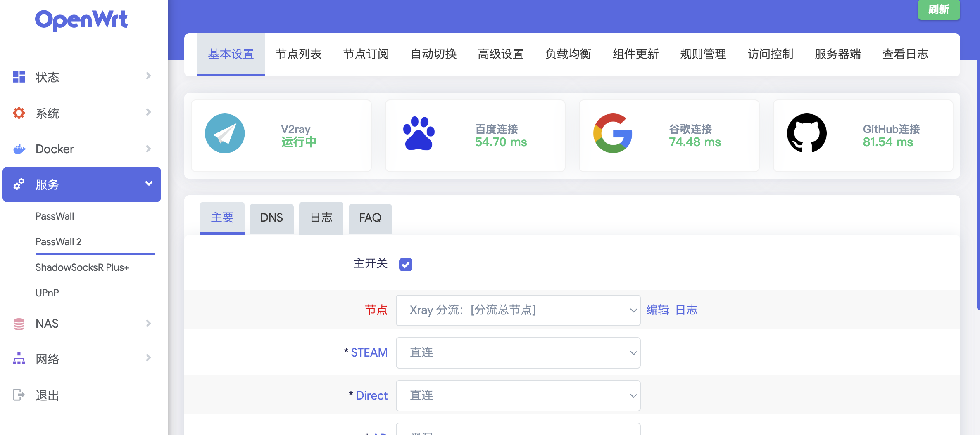The width and height of the screenshot is (980, 435).
Task: Expand the 网络 menu chevron
Action: tap(148, 358)
